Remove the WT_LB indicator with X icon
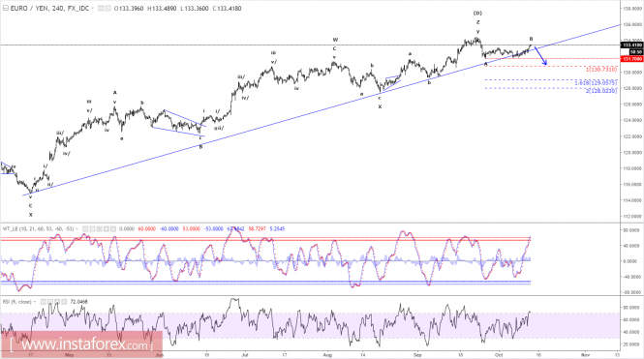Image resolution: width=644 pixels, height=359 pixels. pyautogui.click(x=113, y=229)
